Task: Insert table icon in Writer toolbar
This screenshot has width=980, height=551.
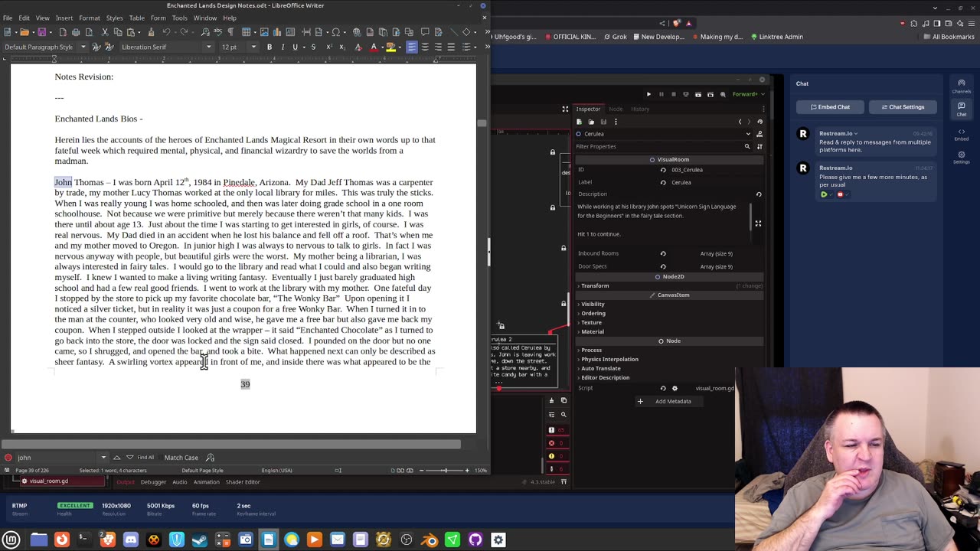Action: [x=246, y=31]
